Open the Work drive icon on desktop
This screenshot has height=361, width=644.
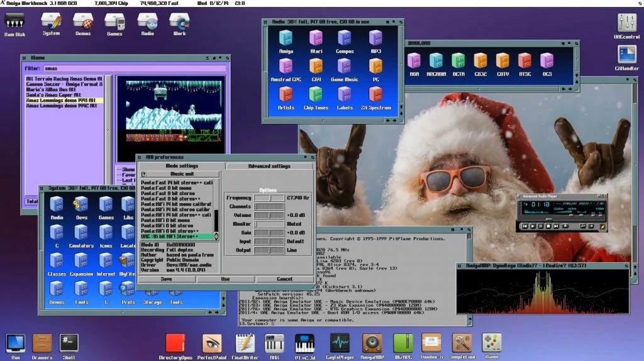(x=179, y=24)
